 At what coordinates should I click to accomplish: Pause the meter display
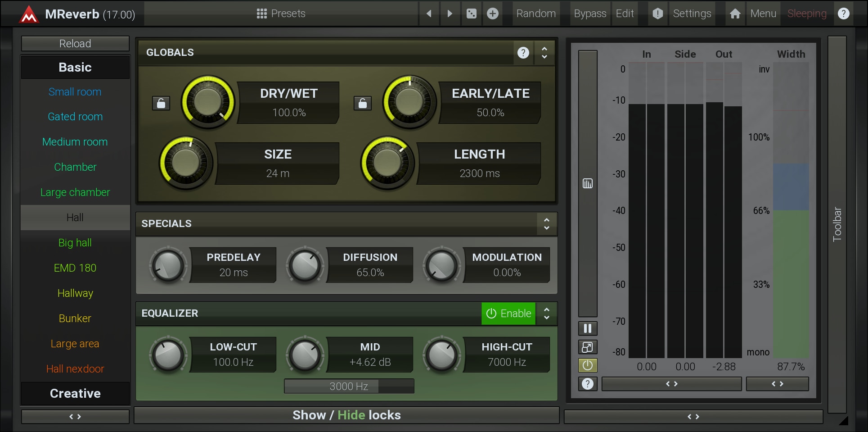click(587, 328)
